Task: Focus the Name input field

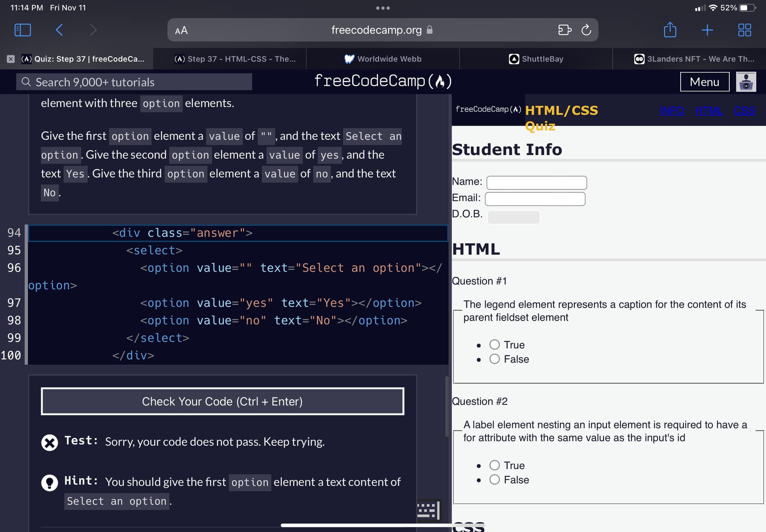Action: coord(537,183)
